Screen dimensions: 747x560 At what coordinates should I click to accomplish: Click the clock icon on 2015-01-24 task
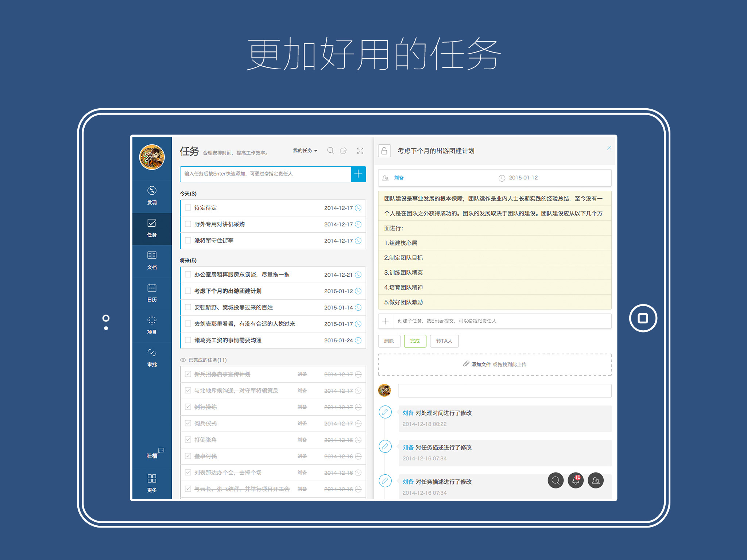pyautogui.click(x=358, y=340)
